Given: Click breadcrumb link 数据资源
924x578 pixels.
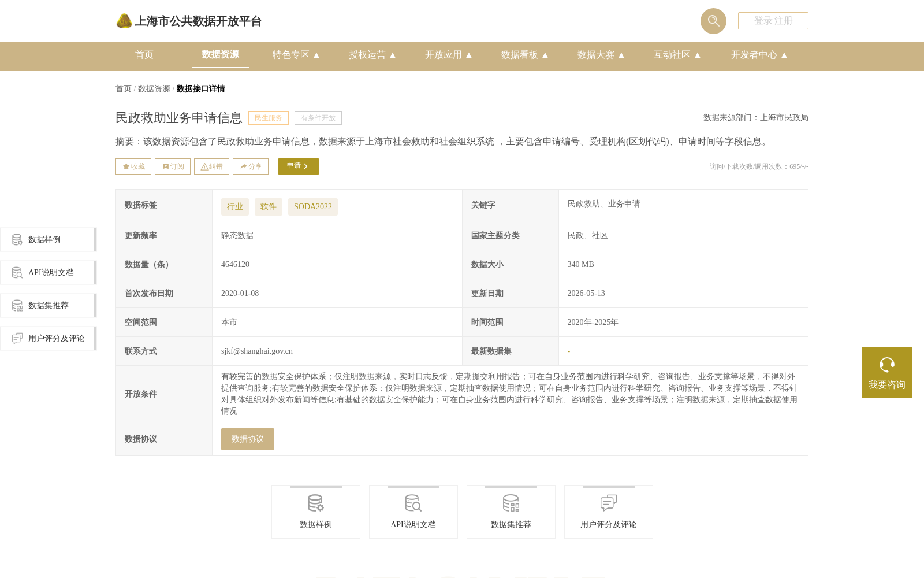Looking at the screenshot, I should tap(154, 89).
